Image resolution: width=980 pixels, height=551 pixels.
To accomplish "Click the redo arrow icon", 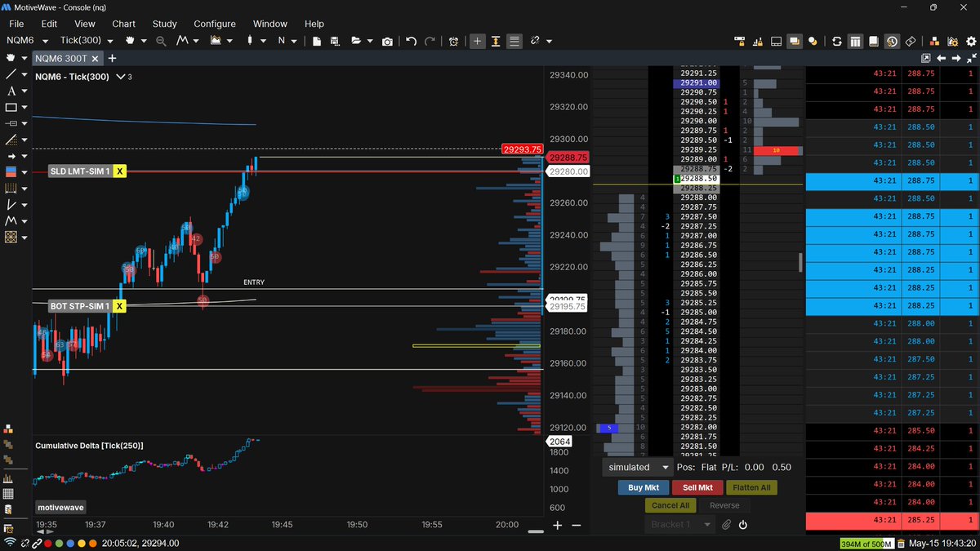I will pyautogui.click(x=430, y=41).
